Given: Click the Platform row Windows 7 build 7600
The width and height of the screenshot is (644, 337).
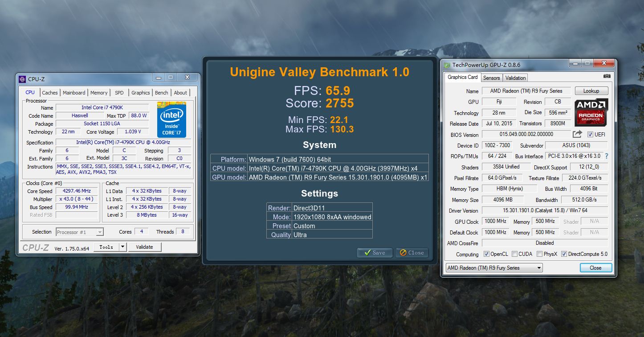Looking at the screenshot, I should 319,159.
